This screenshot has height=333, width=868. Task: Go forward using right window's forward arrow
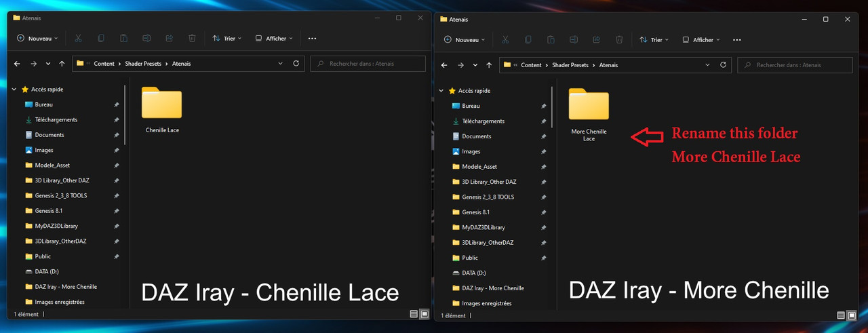click(460, 65)
